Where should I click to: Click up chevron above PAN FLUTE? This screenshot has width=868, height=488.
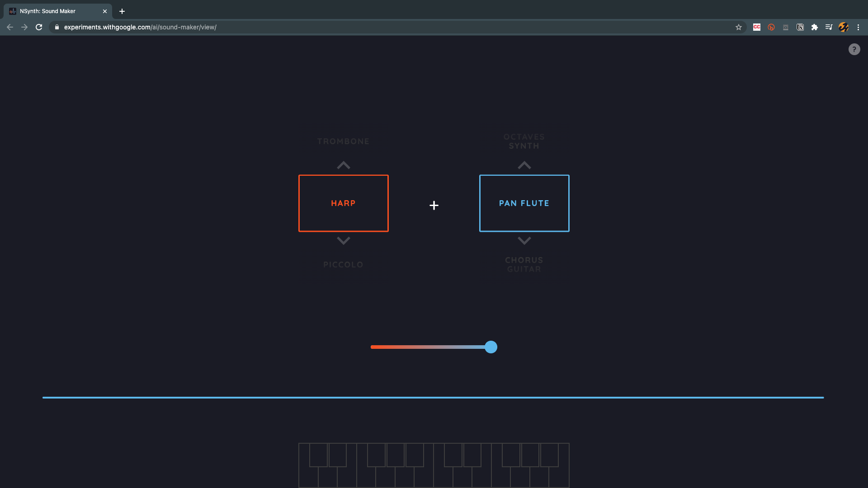pos(524,165)
